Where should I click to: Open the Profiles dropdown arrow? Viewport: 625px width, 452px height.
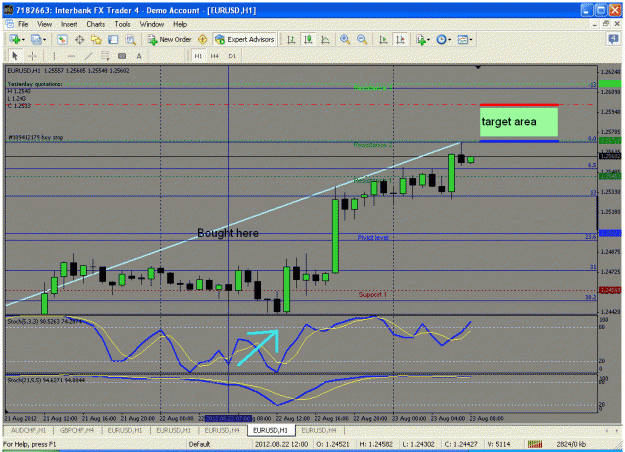(x=44, y=40)
